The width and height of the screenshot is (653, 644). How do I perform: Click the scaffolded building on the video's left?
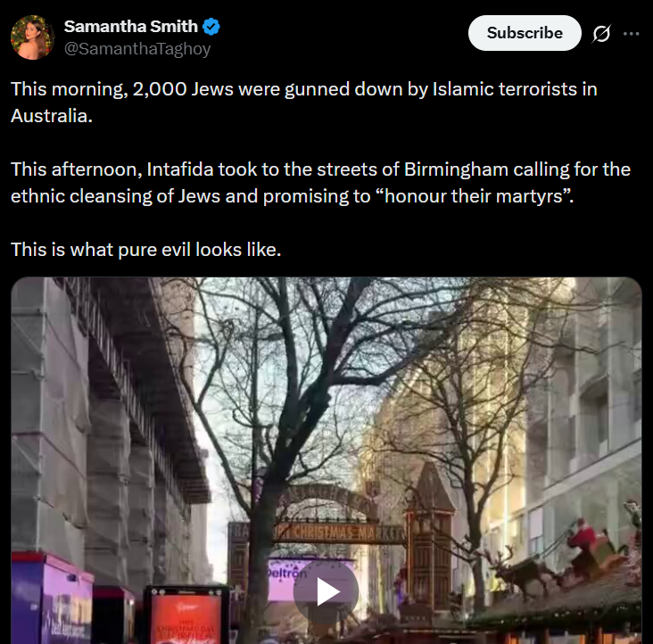[x=104, y=417]
